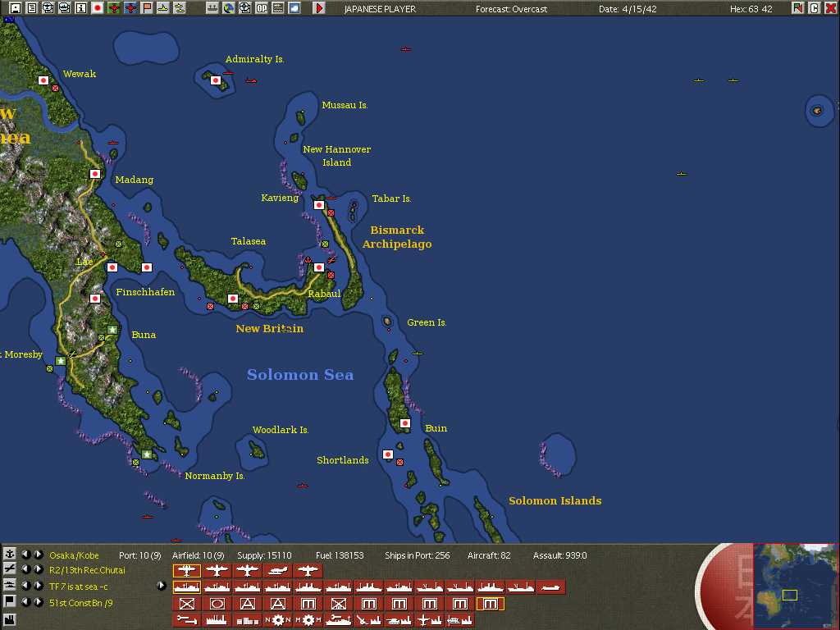Click the Allied star base at Port Moresby

61,361
